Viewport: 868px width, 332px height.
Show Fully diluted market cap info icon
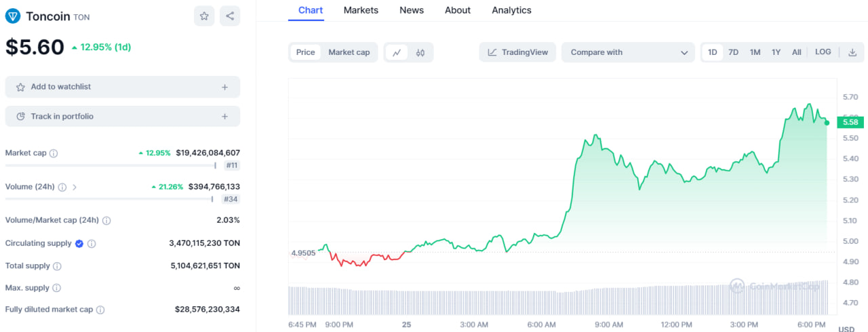100,310
